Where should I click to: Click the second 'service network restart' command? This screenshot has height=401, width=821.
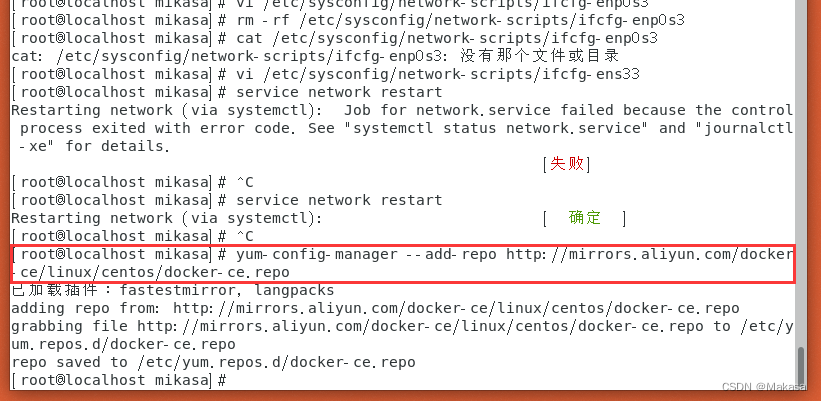[x=339, y=200]
